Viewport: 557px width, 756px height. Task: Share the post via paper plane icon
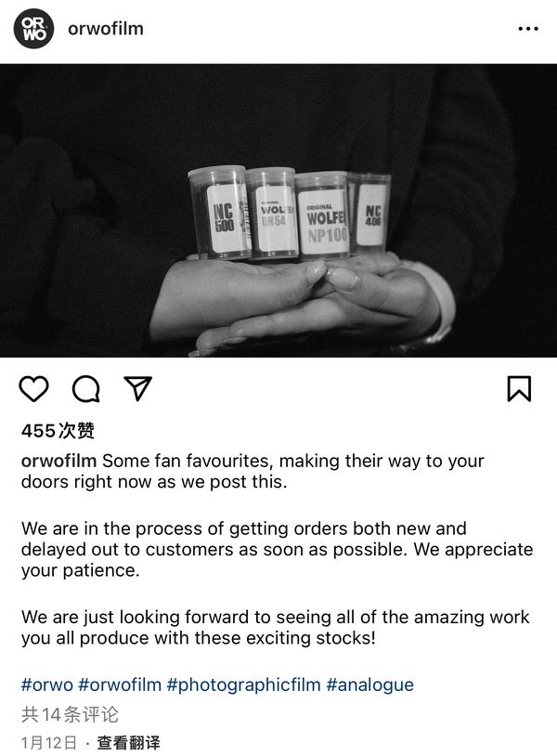pos(138,388)
